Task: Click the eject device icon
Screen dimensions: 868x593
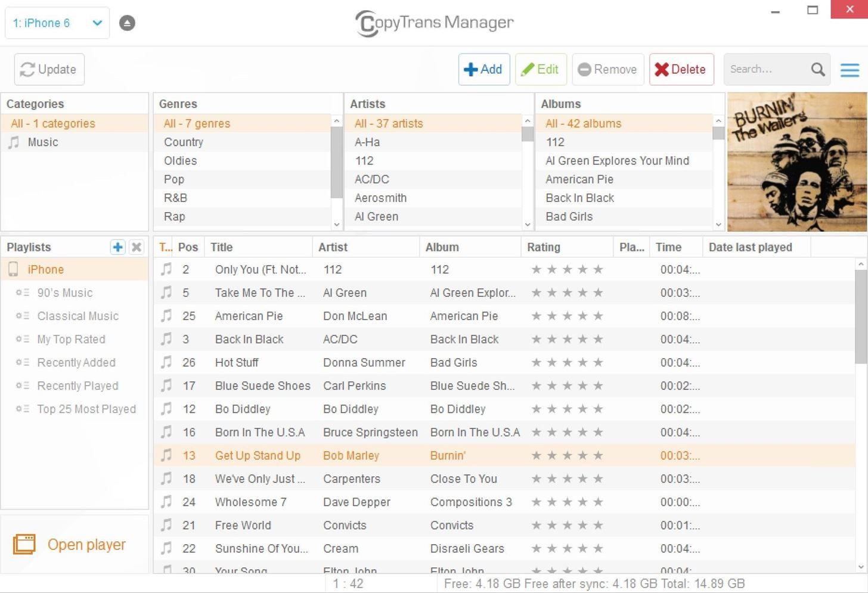Action: point(127,23)
